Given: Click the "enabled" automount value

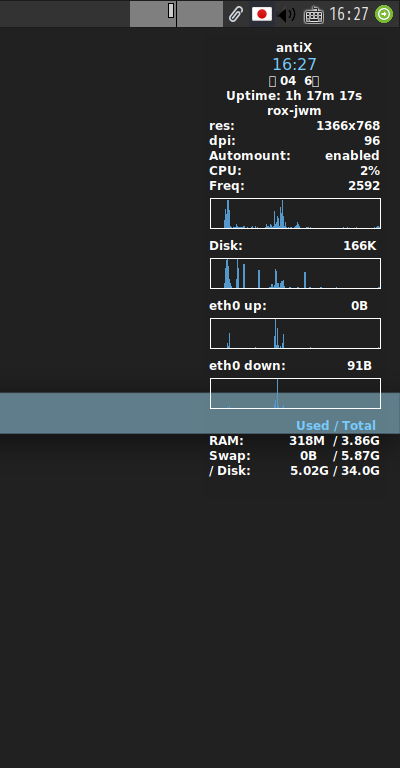Looking at the screenshot, I should [x=353, y=156].
